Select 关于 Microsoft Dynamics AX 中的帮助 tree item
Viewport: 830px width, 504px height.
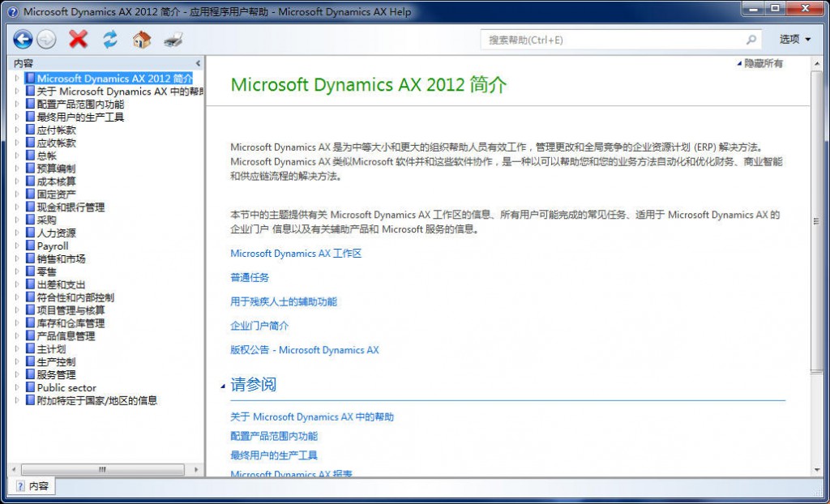click(120, 91)
